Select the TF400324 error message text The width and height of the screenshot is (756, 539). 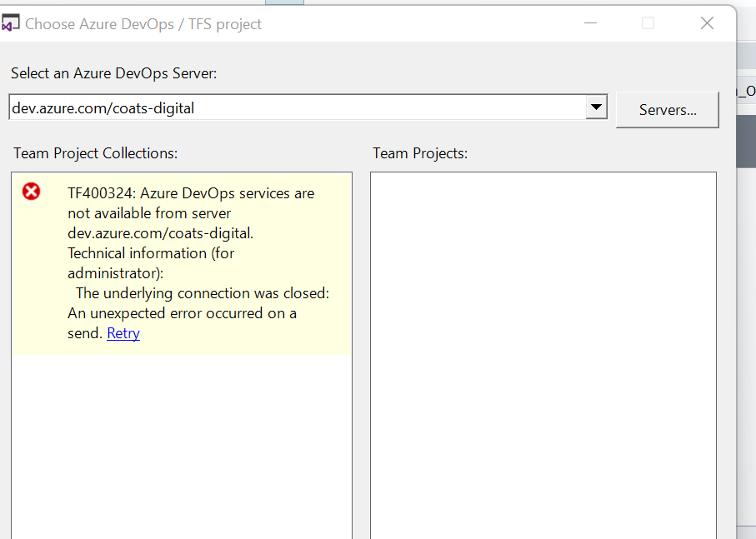191,193
